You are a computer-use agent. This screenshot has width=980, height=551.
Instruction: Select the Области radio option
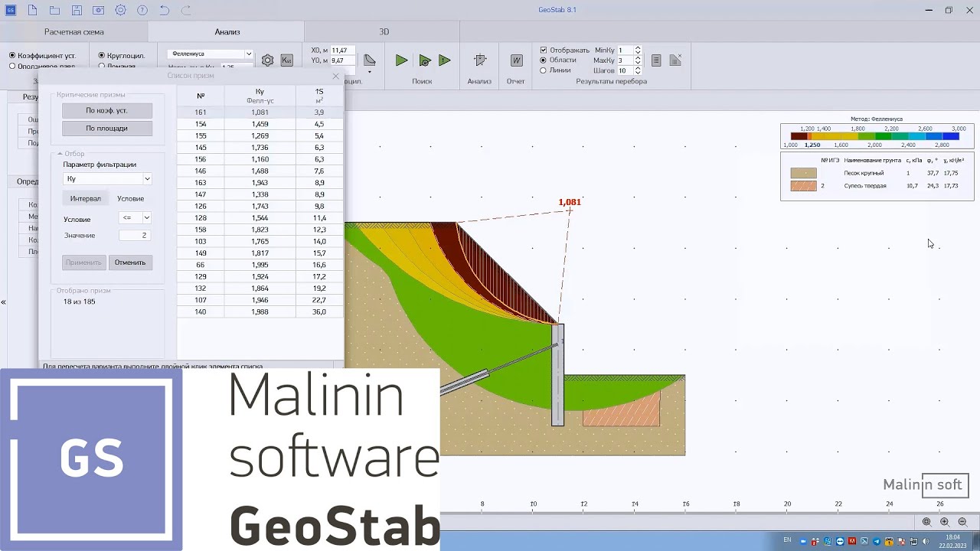(x=544, y=60)
